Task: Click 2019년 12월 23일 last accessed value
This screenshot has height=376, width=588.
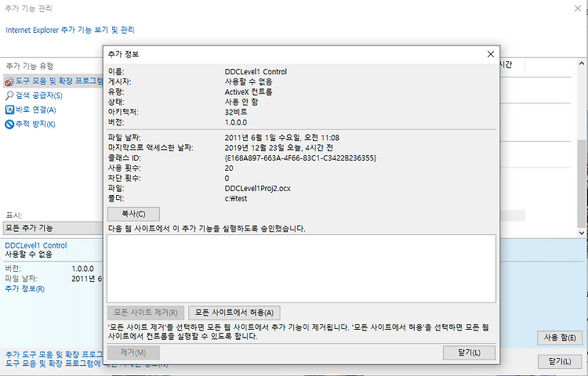Action: click(x=278, y=148)
